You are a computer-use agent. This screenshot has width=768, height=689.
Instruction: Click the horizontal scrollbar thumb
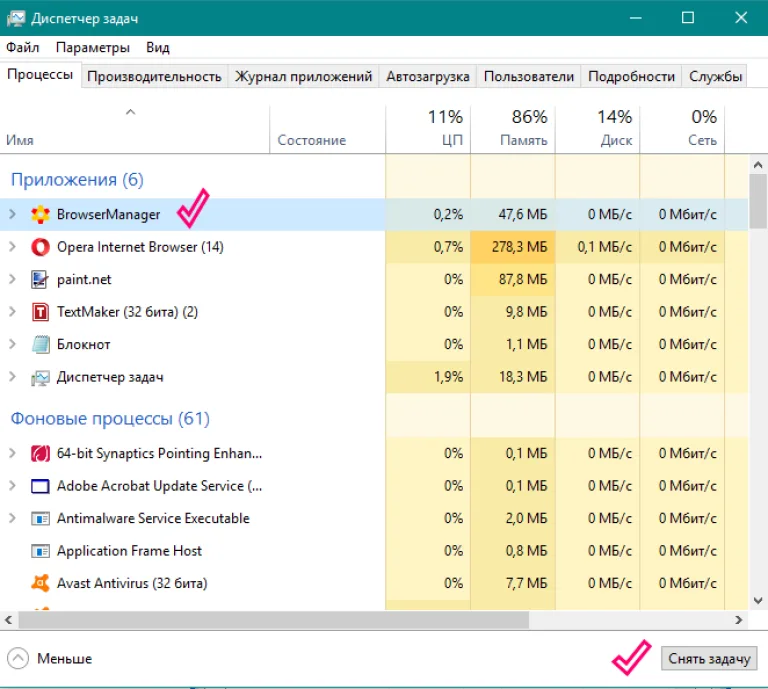[274, 620]
